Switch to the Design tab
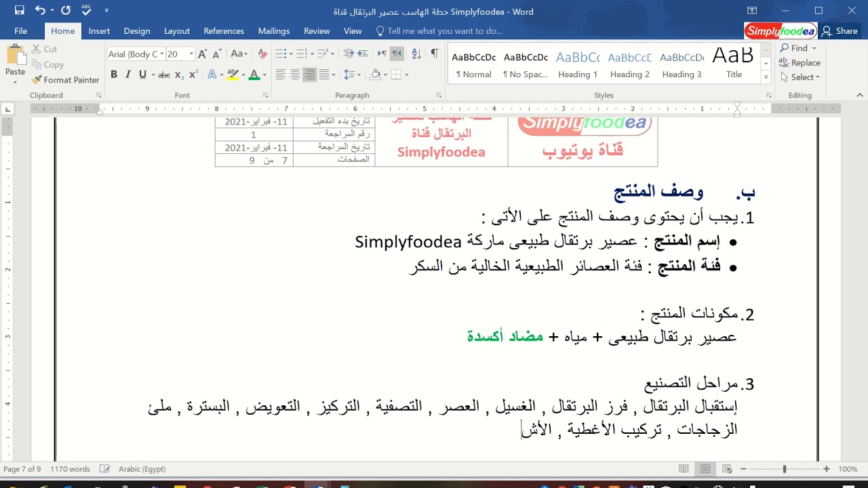The width and height of the screenshot is (868, 488). 137,31
